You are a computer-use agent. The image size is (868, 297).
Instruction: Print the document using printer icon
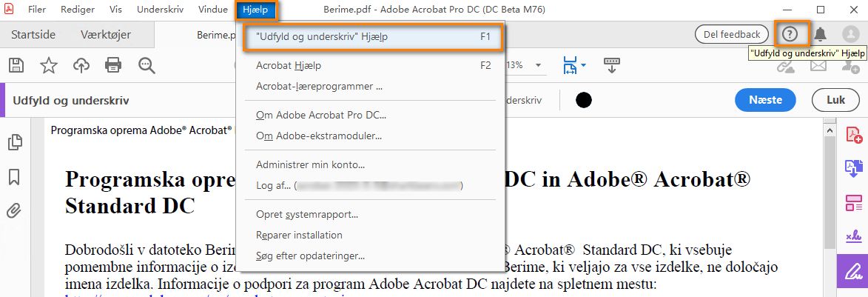[113, 65]
